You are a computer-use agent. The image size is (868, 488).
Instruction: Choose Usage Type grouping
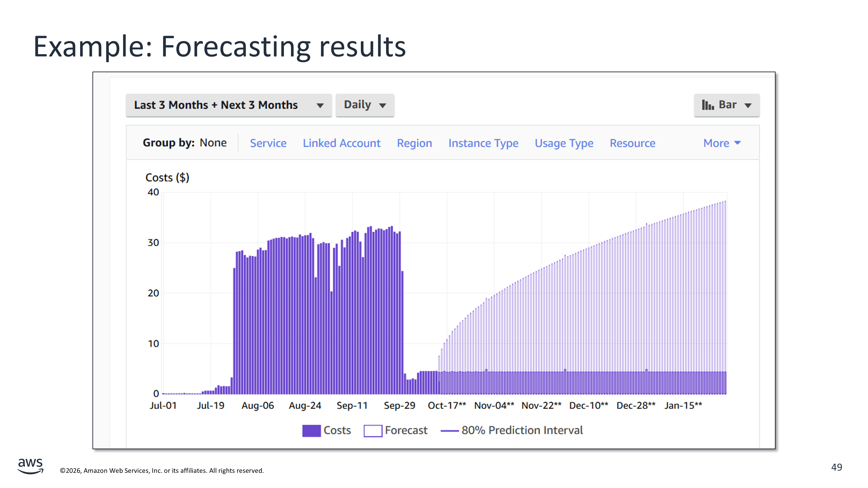point(564,143)
